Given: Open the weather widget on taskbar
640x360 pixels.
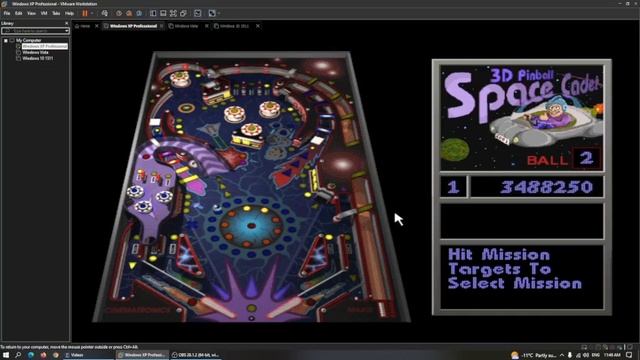Looking at the screenshot, I should pos(533,355).
